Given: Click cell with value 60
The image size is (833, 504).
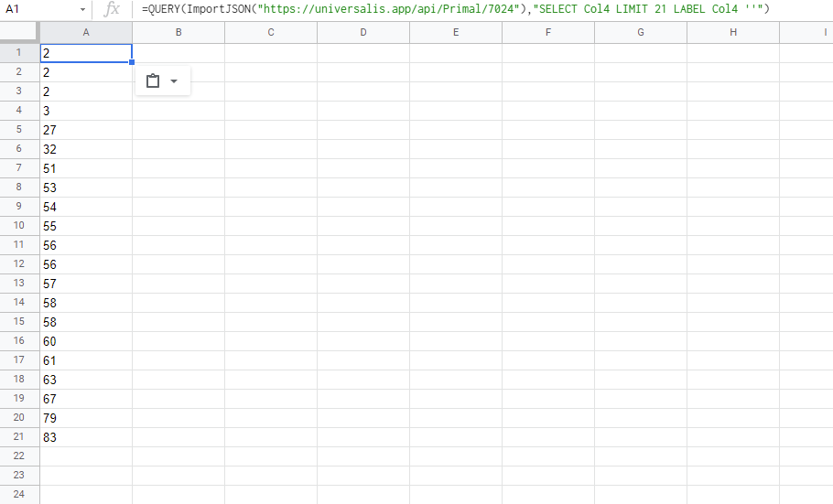Looking at the screenshot, I should 86,341.
